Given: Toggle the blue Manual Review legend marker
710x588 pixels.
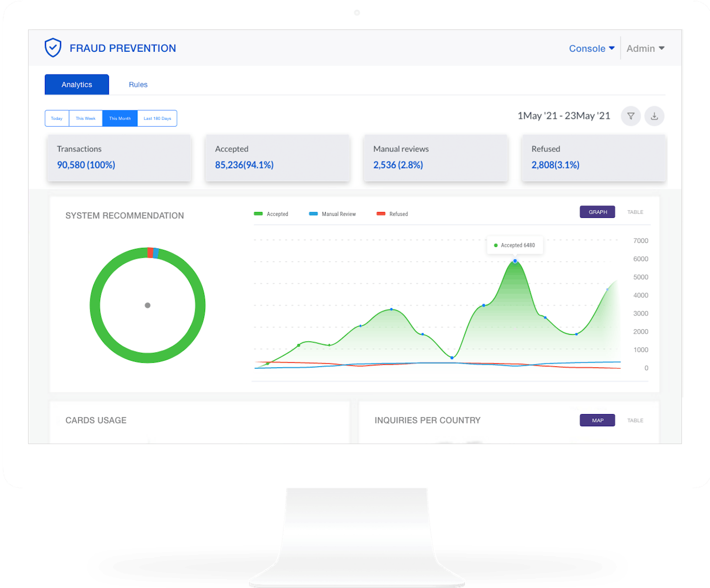Looking at the screenshot, I should coord(313,214).
